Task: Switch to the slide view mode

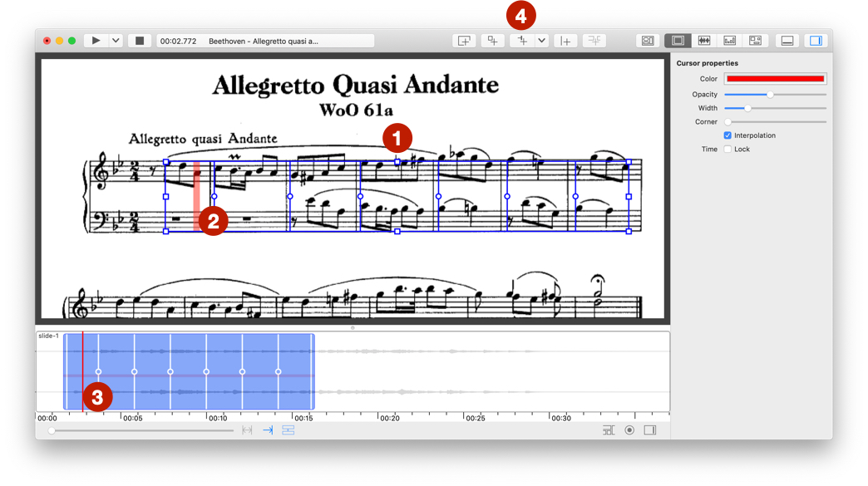Action: [678, 41]
